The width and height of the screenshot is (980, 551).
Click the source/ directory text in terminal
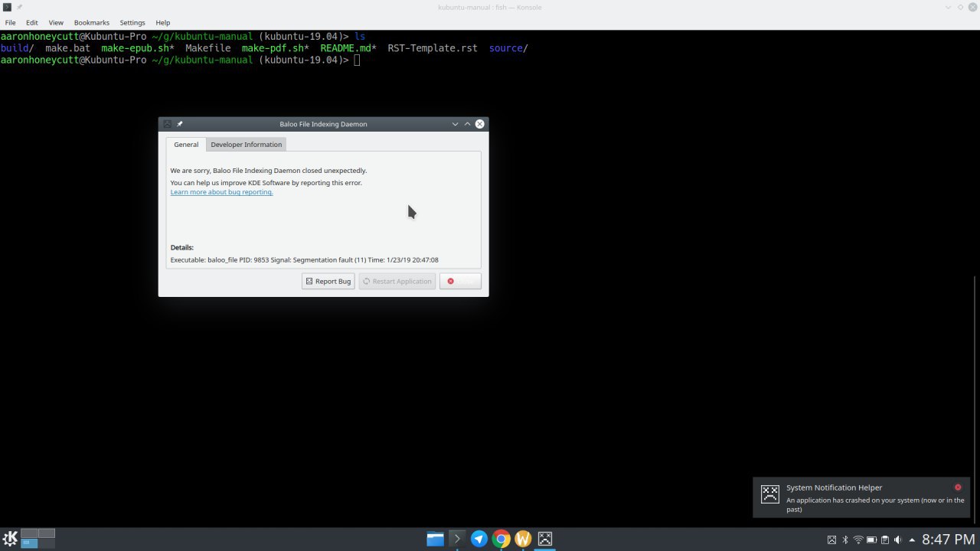[508, 48]
